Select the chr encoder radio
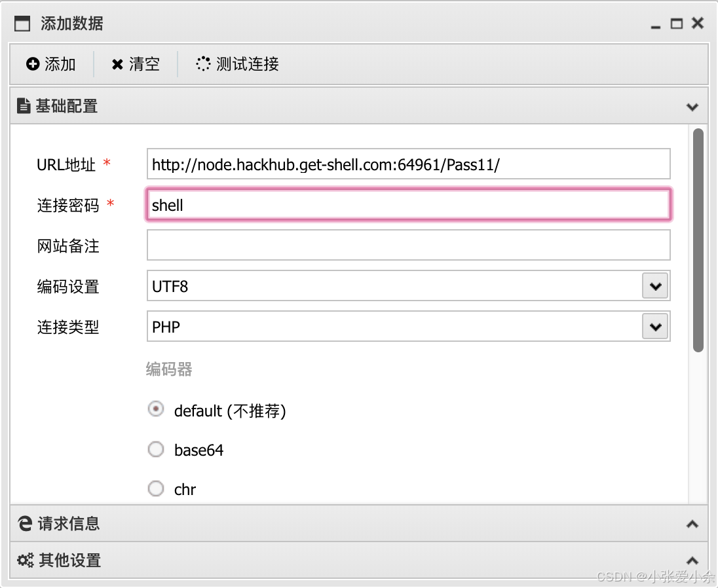Viewport: 718px width, 588px height. 156,488
